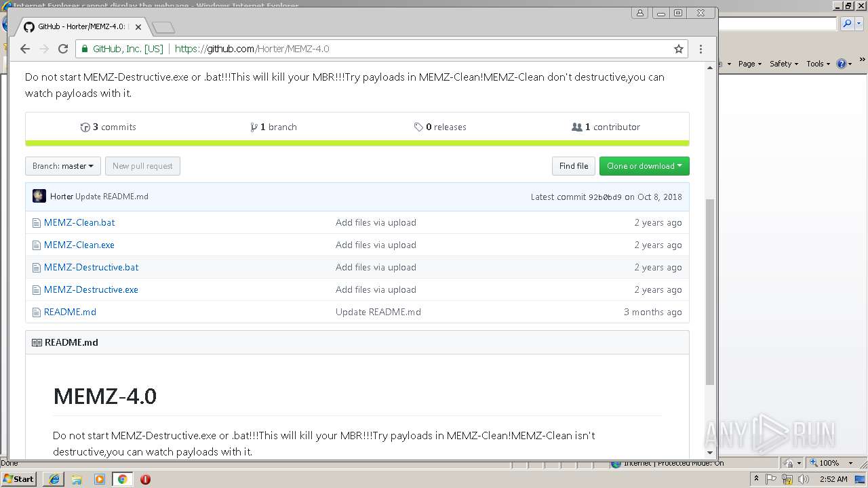
Task: Click the page vertical scrollbar thumb
Action: point(710,292)
